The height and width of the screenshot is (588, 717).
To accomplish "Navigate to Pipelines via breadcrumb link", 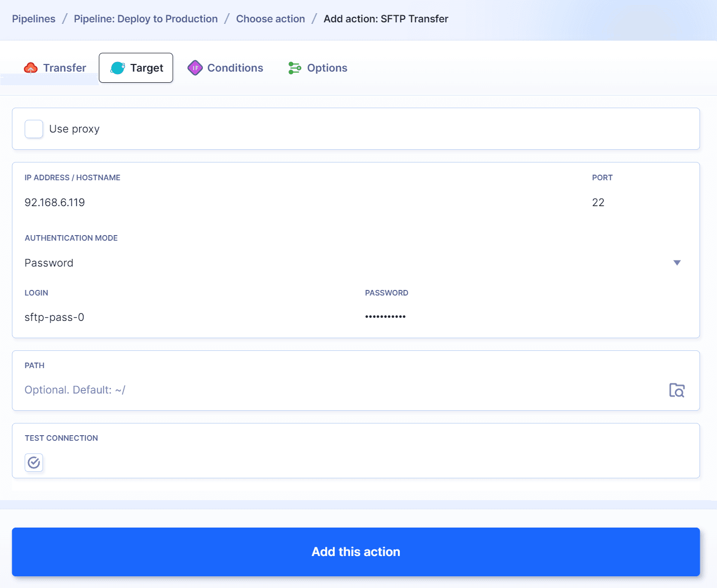I will (34, 18).
